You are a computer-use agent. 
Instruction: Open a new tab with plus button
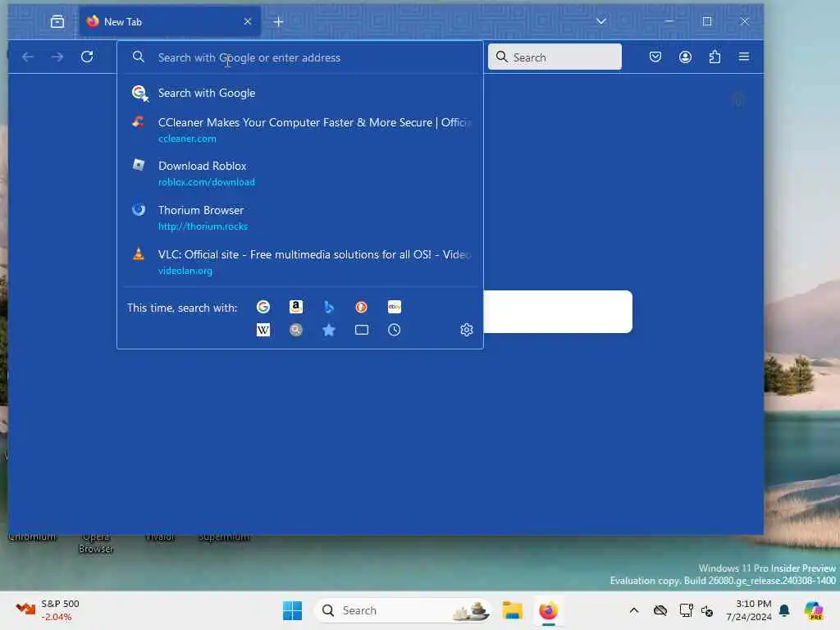click(278, 21)
